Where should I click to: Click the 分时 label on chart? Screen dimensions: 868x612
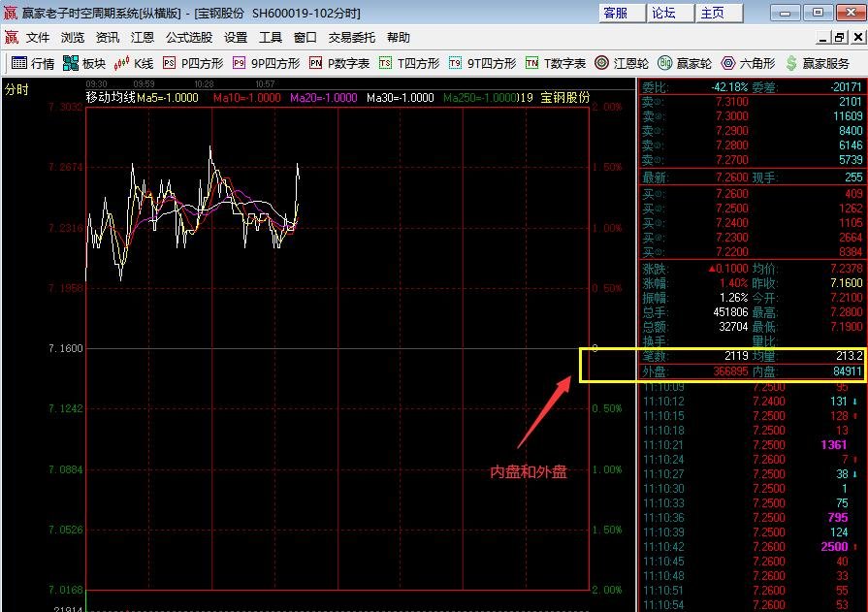point(16,90)
